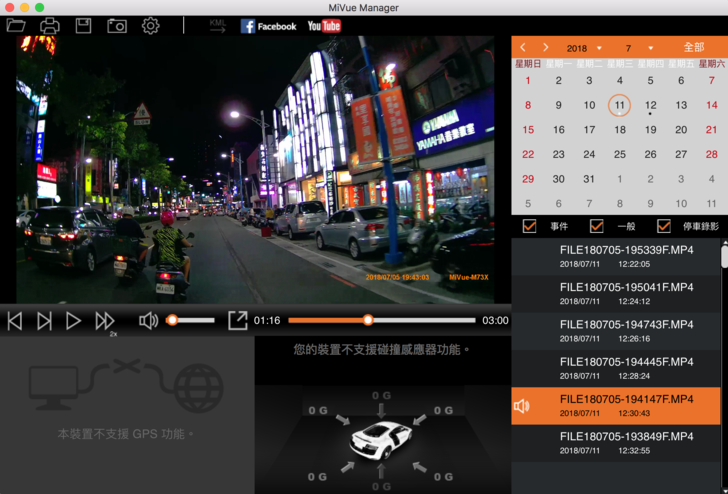The height and width of the screenshot is (494, 728).
Task: Toggle the 一般 checkbox
Action: (x=597, y=226)
